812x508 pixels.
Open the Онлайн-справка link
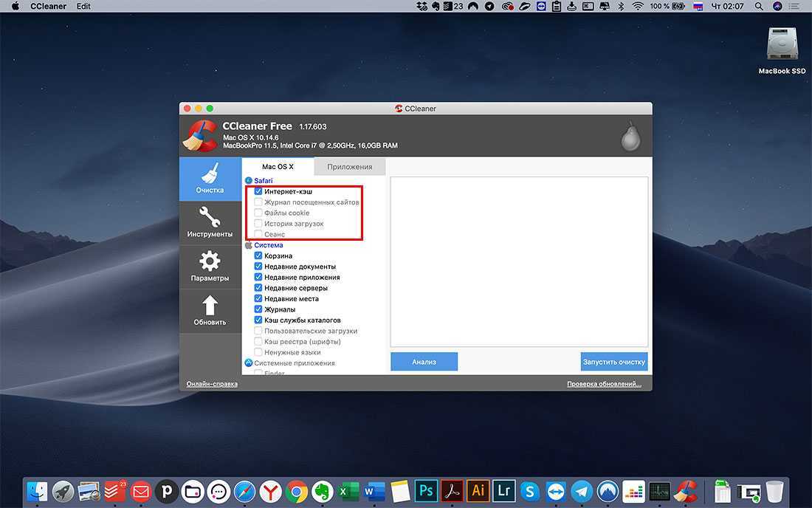tap(212, 384)
